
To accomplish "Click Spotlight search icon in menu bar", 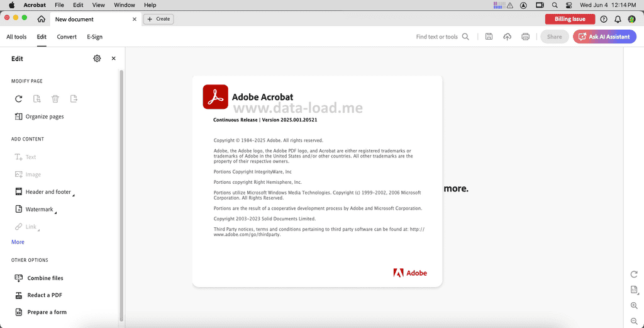I will [x=555, y=5].
